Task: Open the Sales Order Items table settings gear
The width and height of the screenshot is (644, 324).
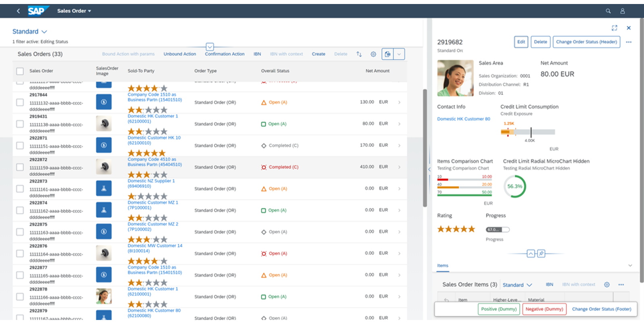Action: [607, 285]
